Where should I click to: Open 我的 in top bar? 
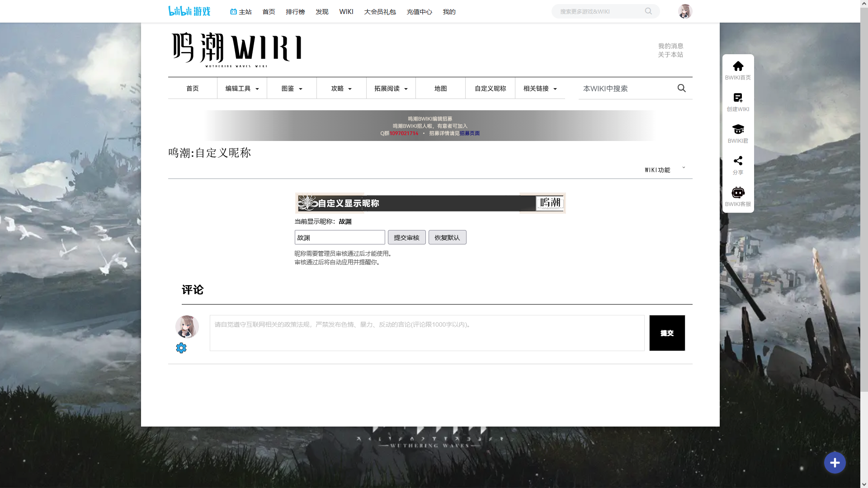click(x=449, y=12)
